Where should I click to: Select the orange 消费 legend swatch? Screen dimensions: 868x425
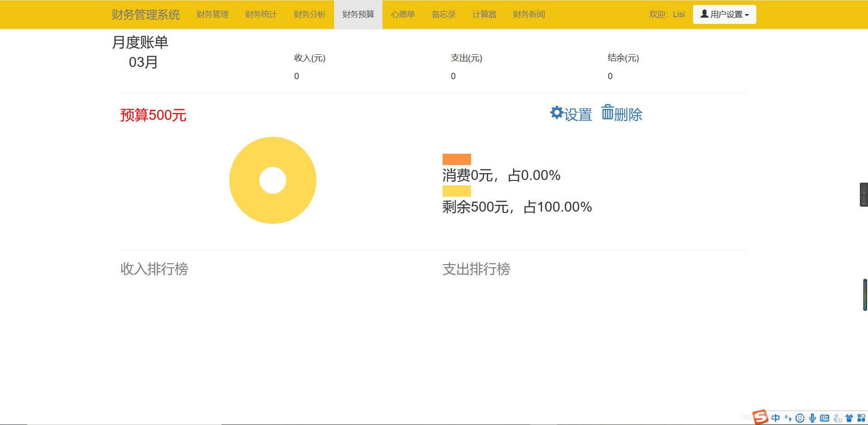tap(456, 159)
